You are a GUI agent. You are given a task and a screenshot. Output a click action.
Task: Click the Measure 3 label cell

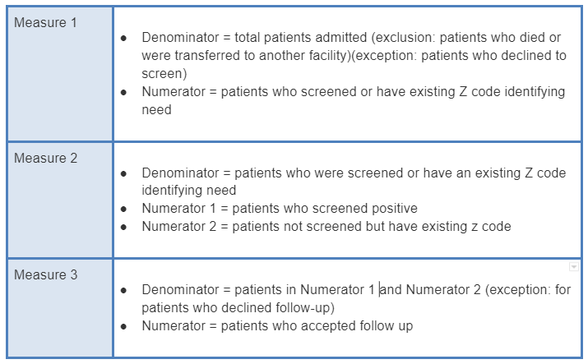click(46, 274)
